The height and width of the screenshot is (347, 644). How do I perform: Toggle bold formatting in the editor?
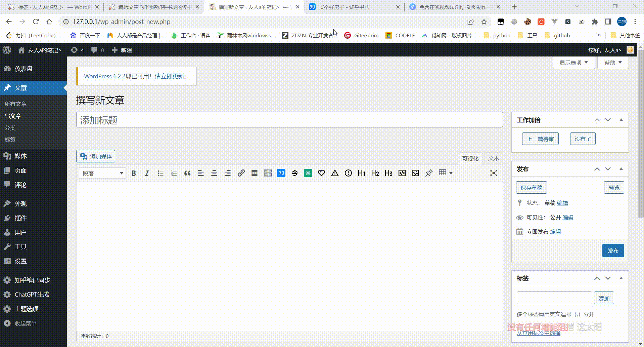click(x=134, y=173)
